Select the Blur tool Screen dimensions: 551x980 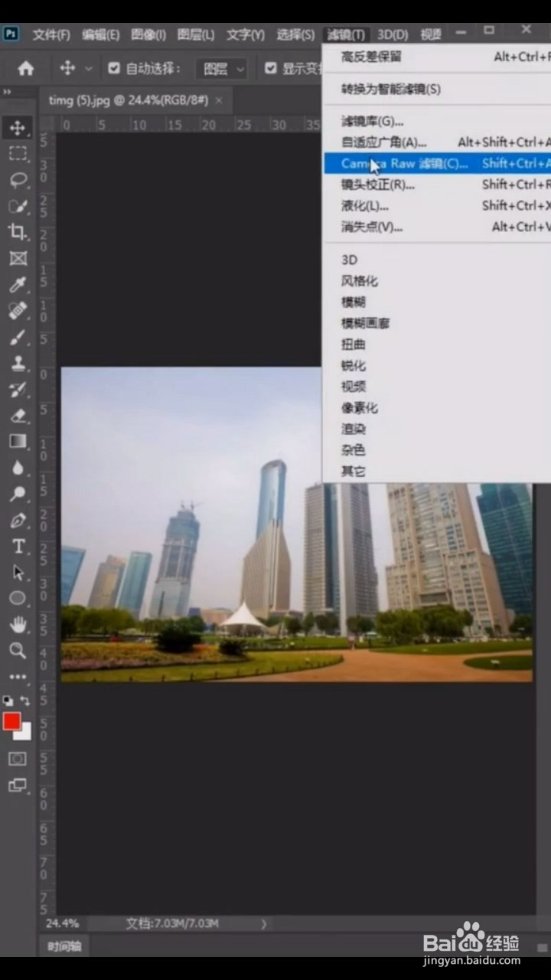pyautogui.click(x=18, y=467)
